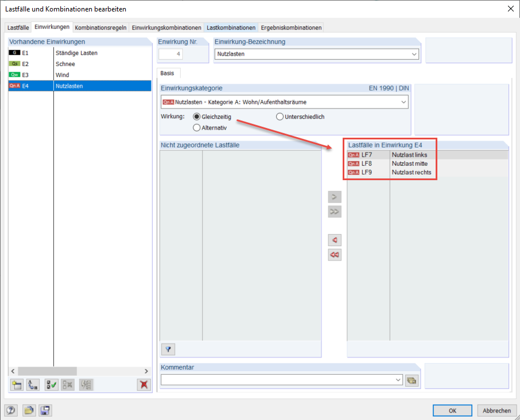This screenshot has width=520, height=420.
Task: Click the open folder icon at the bottom
Action: (x=29, y=410)
